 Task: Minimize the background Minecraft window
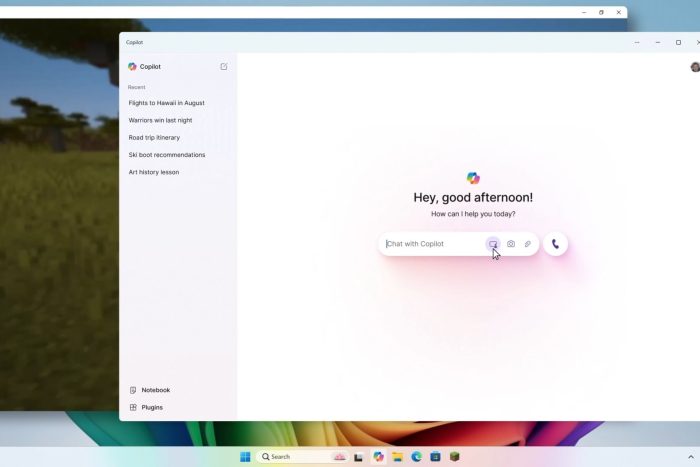coord(584,13)
